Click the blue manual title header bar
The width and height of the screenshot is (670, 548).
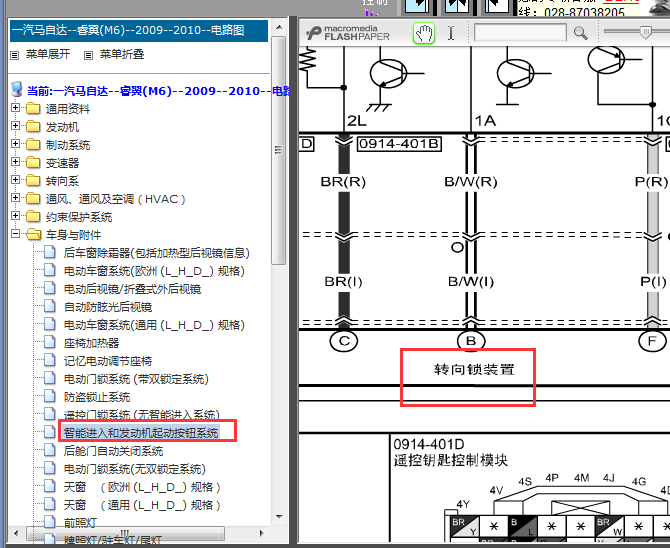139,30
